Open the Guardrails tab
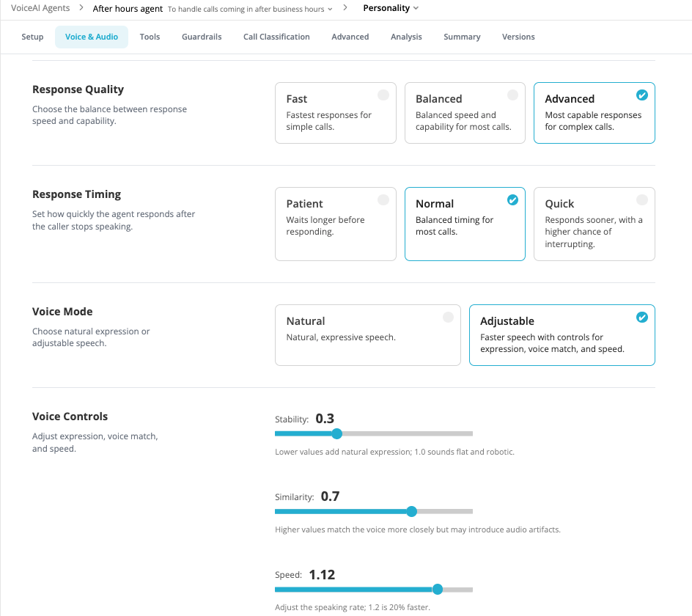Image resolution: width=692 pixels, height=616 pixels. coord(202,37)
